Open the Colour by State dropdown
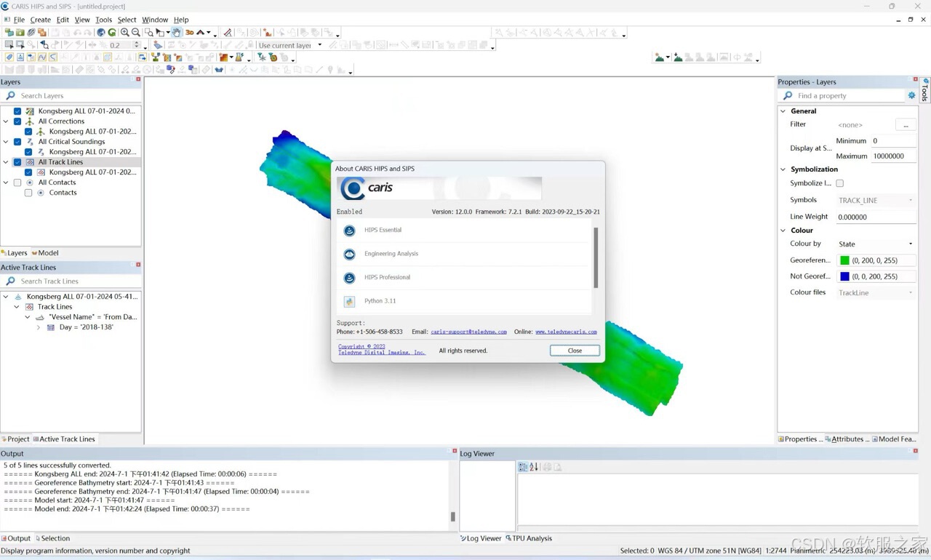This screenshot has height=560, width=931. 875,244
